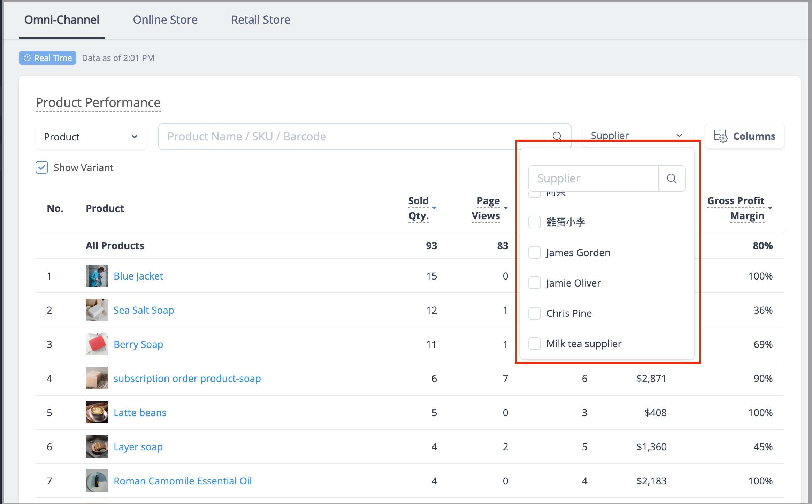The image size is (812, 504).
Task: Uncheck the Show Variant checkbox
Action: (42, 167)
